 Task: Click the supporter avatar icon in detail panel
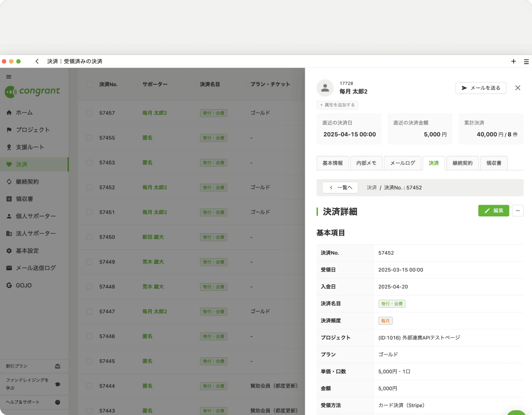point(325,88)
